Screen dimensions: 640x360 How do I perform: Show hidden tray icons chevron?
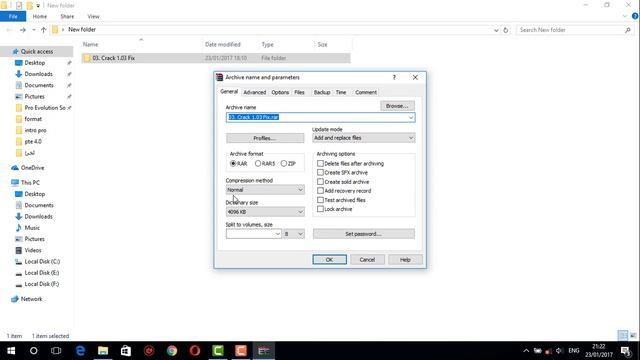pyautogui.click(x=526, y=351)
